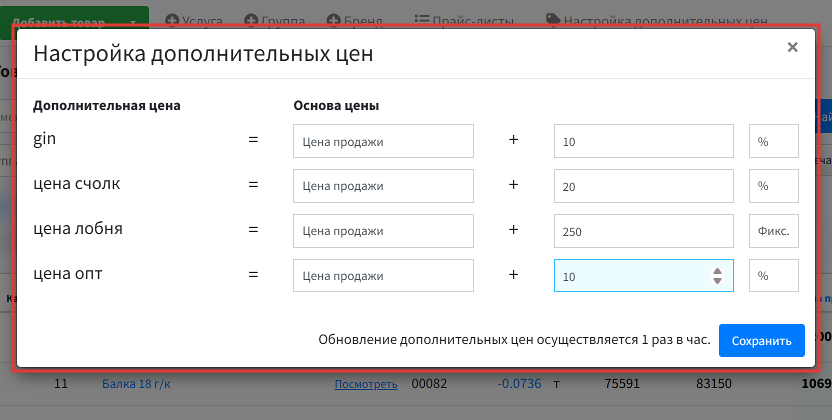Open the Цена продажи dropdown for цена опт
This screenshot has height=420, width=832.
[383, 275]
